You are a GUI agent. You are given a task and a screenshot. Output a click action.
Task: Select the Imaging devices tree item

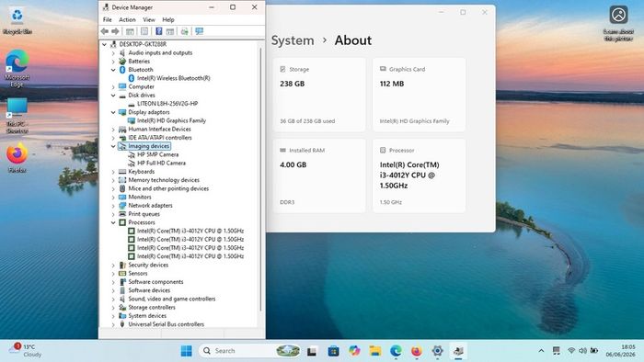pos(148,146)
